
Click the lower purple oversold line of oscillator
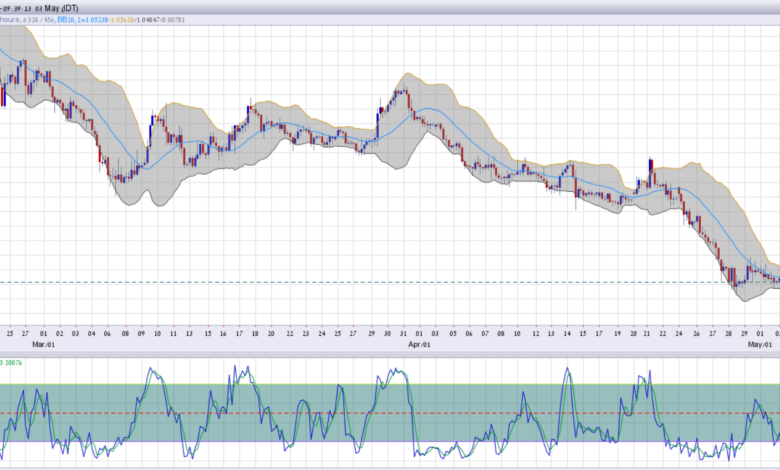point(390,441)
